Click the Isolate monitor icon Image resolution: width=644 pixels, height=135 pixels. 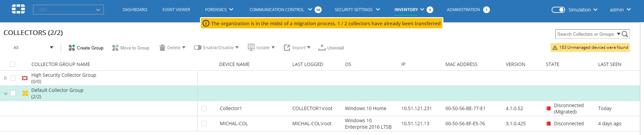[251, 47]
